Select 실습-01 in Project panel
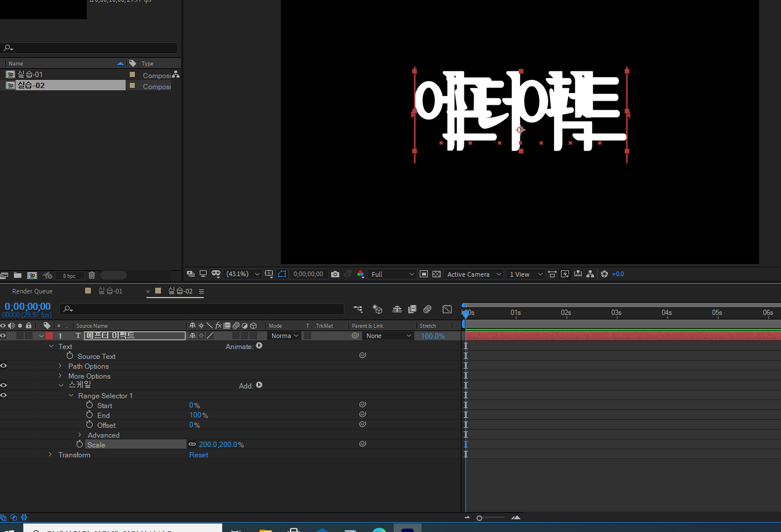Image resolution: width=781 pixels, height=532 pixels. point(30,74)
